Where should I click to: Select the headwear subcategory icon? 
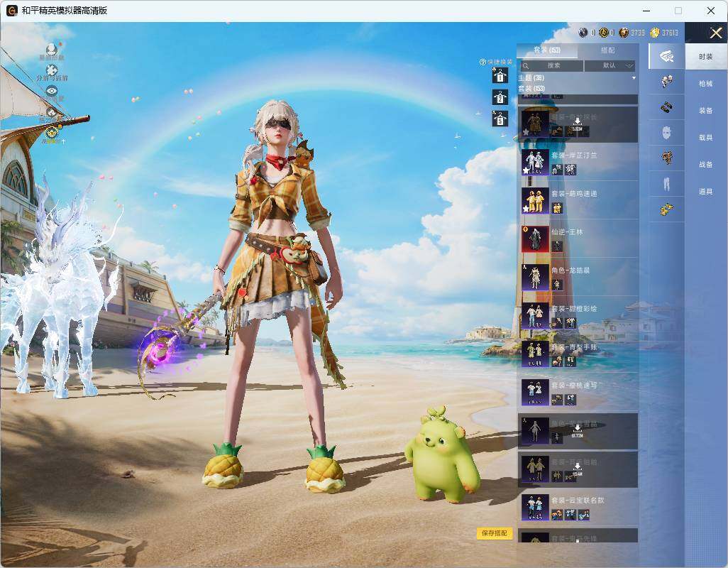click(x=667, y=82)
